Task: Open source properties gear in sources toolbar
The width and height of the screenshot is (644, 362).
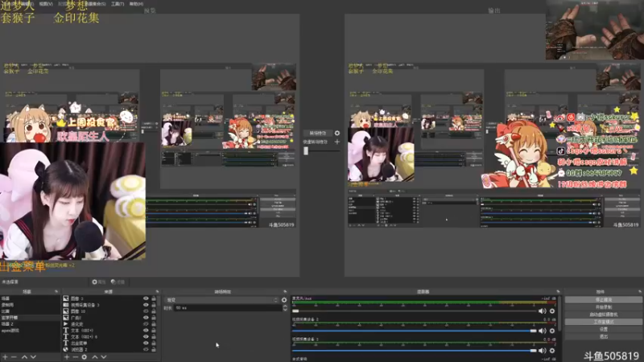Action: point(85,357)
